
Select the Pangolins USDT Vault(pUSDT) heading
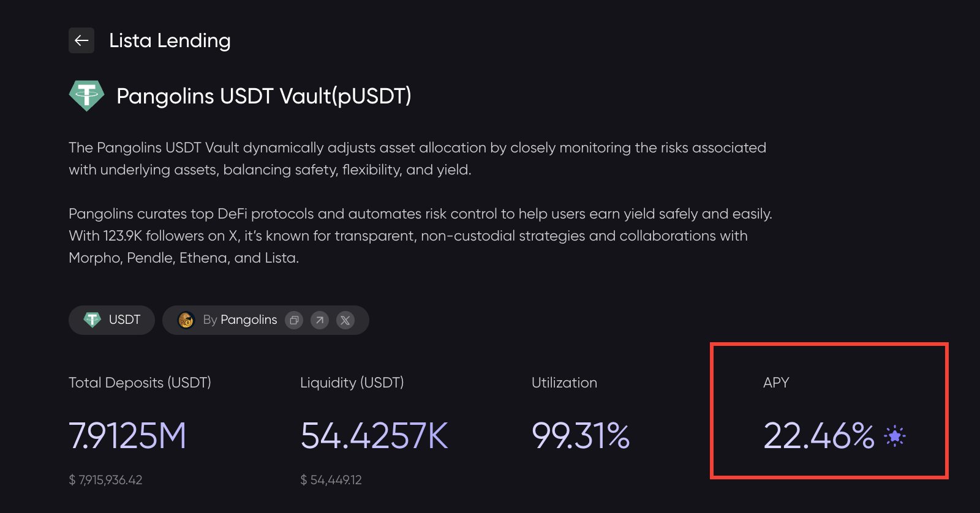263,96
